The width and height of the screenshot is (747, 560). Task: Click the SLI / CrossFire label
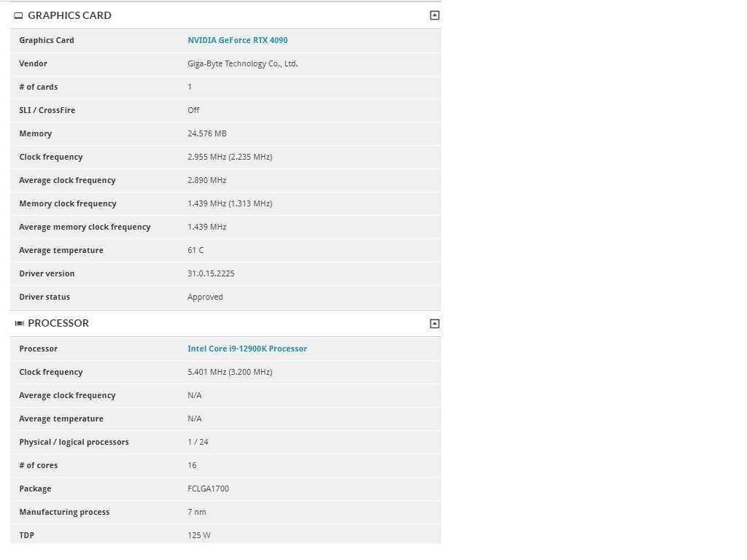47,111
